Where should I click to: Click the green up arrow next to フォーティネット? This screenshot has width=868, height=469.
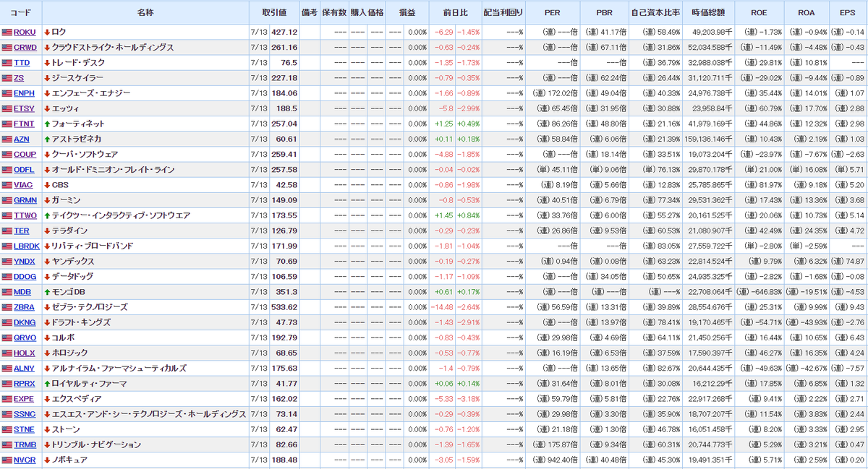[47, 124]
